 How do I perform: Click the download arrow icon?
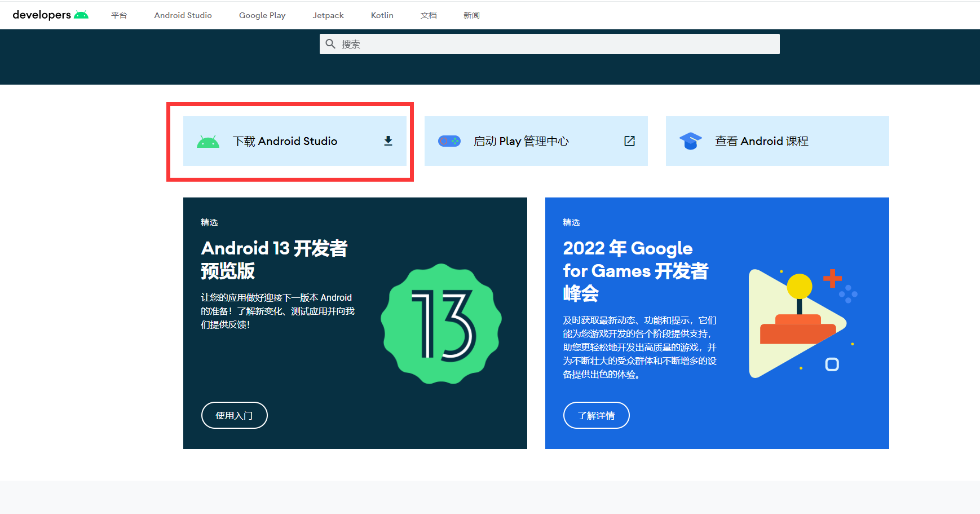388,141
